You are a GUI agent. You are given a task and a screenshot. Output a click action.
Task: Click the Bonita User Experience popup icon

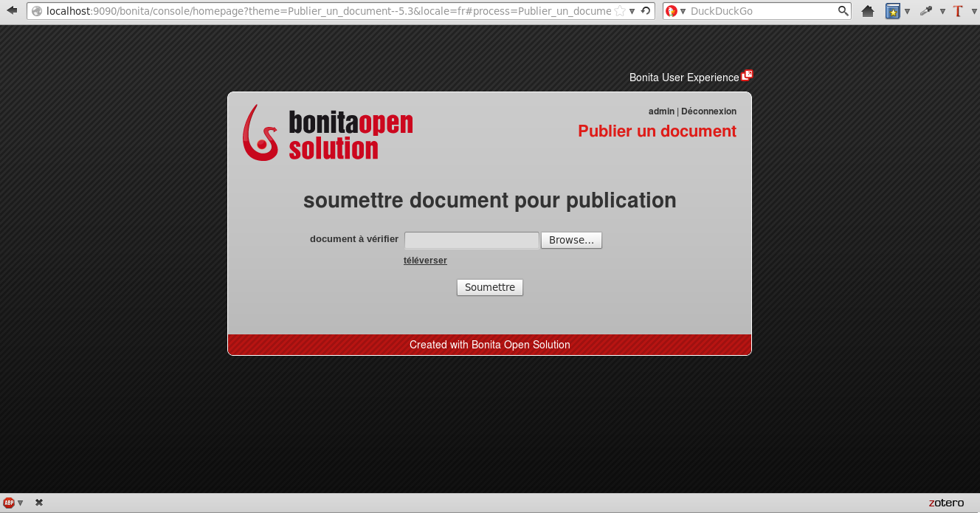[747, 75]
